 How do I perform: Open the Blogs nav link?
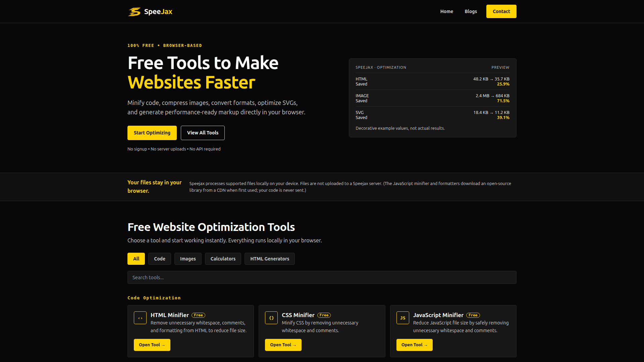pyautogui.click(x=471, y=11)
